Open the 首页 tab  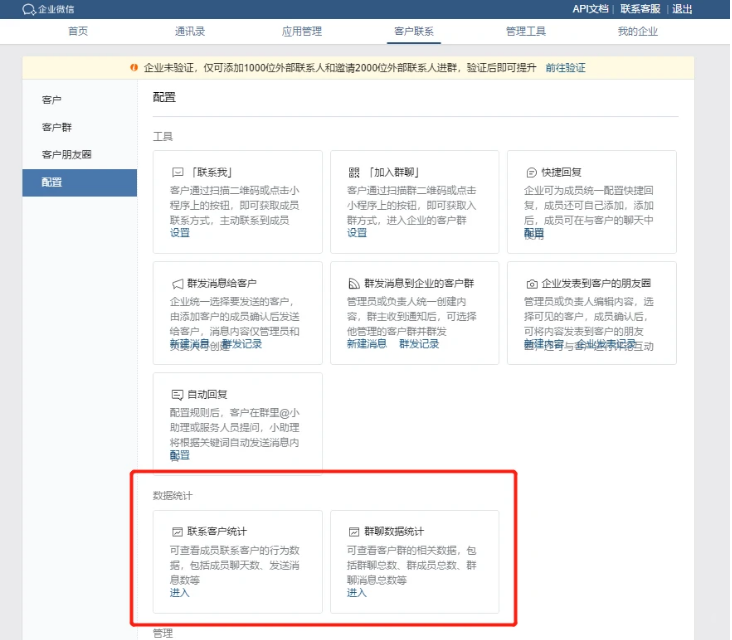78,31
